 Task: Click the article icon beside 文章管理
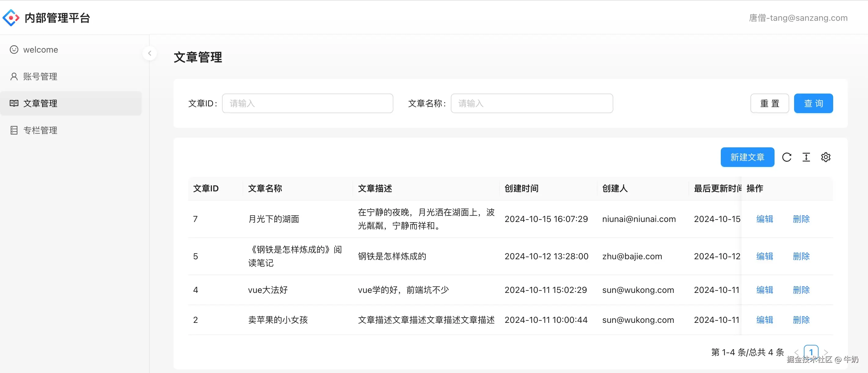click(14, 103)
